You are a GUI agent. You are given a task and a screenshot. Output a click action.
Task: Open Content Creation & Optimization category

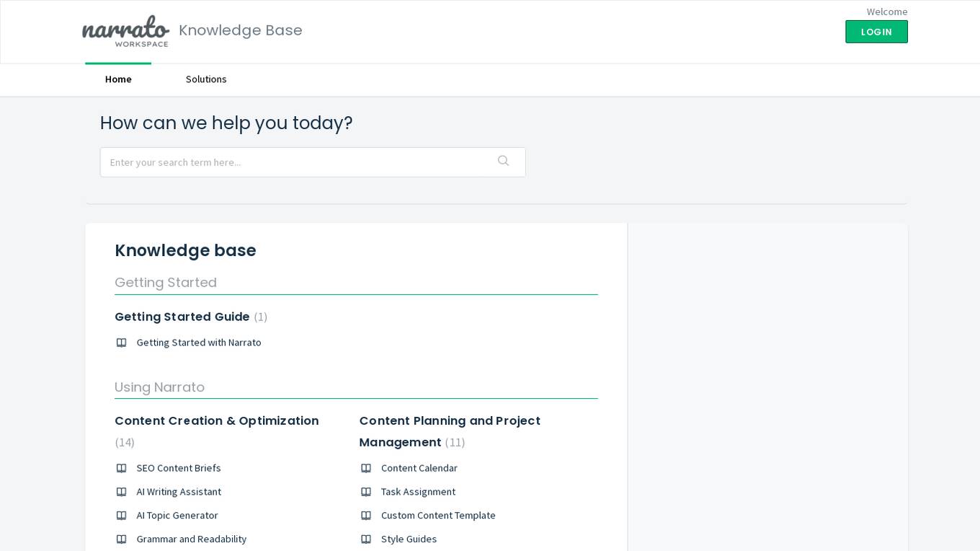[217, 420]
